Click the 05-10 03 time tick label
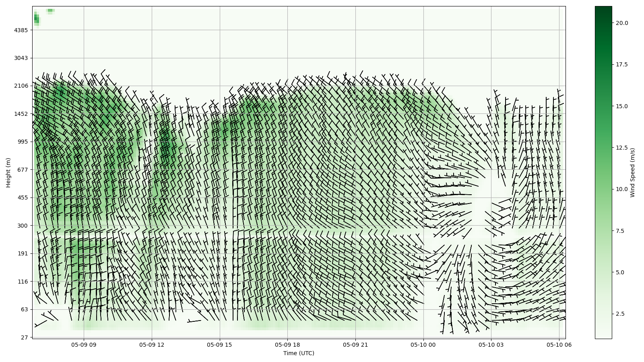 click(x=491, y=345)
